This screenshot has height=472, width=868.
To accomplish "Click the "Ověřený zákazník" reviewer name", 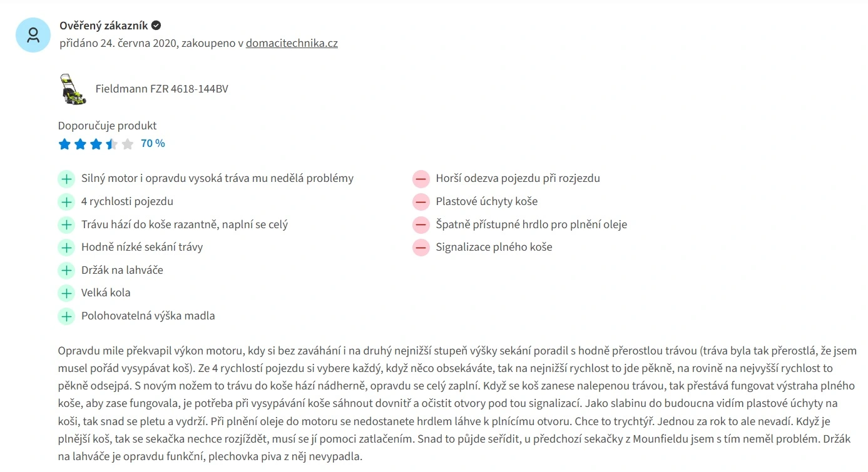I will 104,26.
